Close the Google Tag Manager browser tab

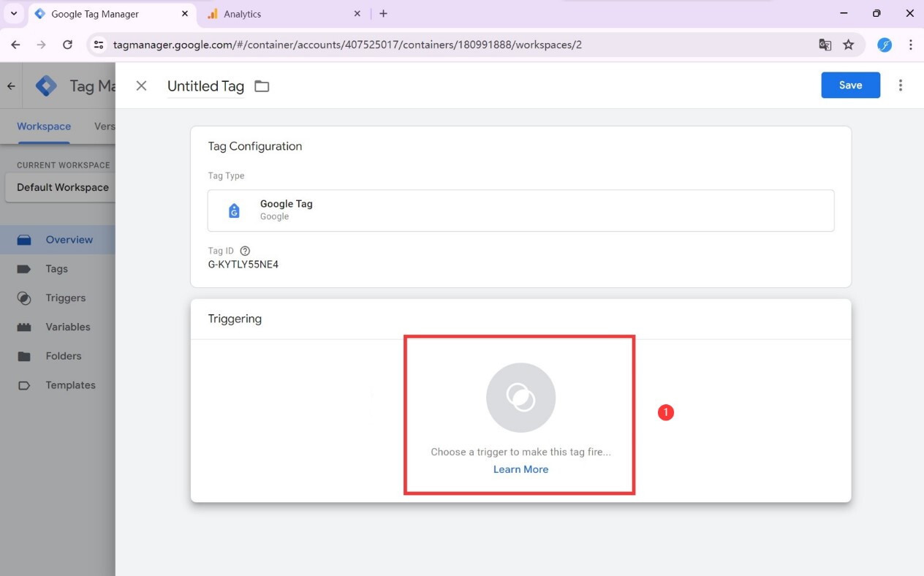point(185,14)
